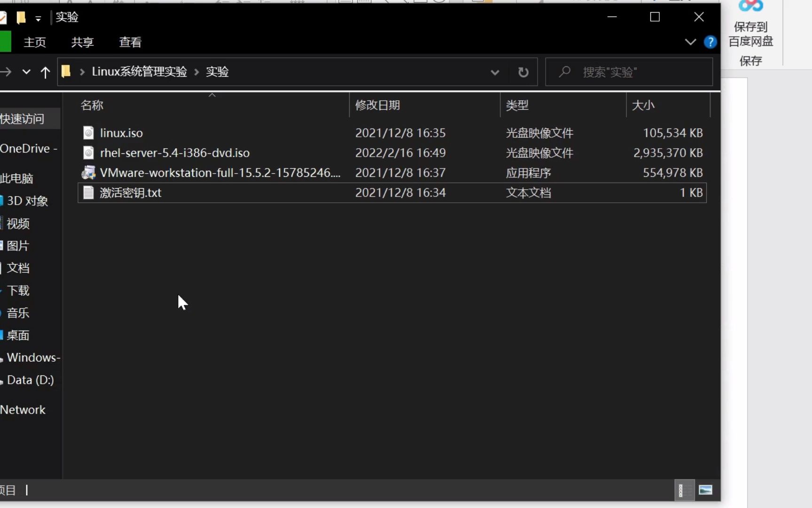Viewport: 812px width, 508px height.
Task: Click date 2022/2/16 16:49
Action: click(x=400, y=153)
